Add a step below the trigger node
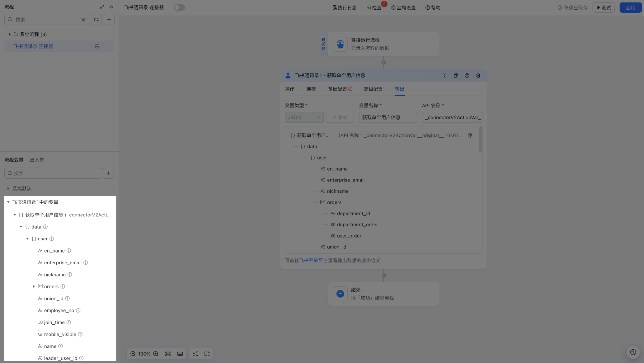644x363 pixels. click(x=383, y=63)
